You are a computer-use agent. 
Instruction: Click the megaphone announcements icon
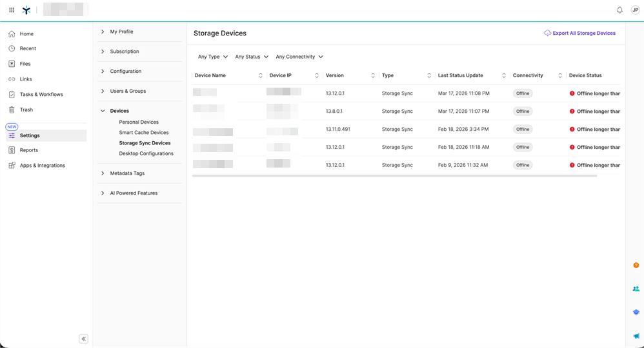[x=636, y=336]
